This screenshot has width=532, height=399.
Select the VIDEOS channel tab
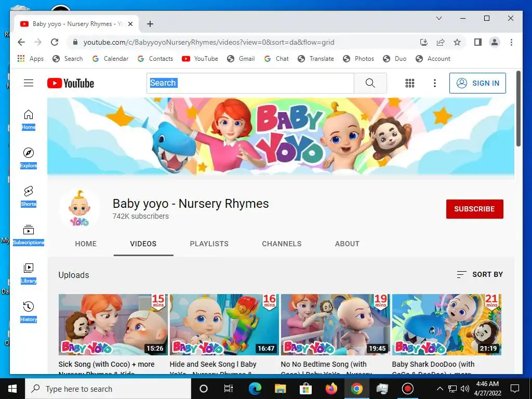143,244
